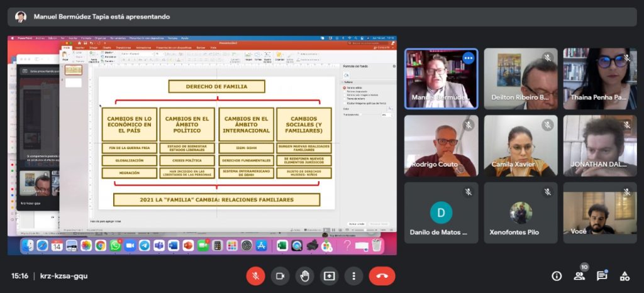
Task: Select the Deilton Ribeiro video tile
Action: click(x=520, y=79)
